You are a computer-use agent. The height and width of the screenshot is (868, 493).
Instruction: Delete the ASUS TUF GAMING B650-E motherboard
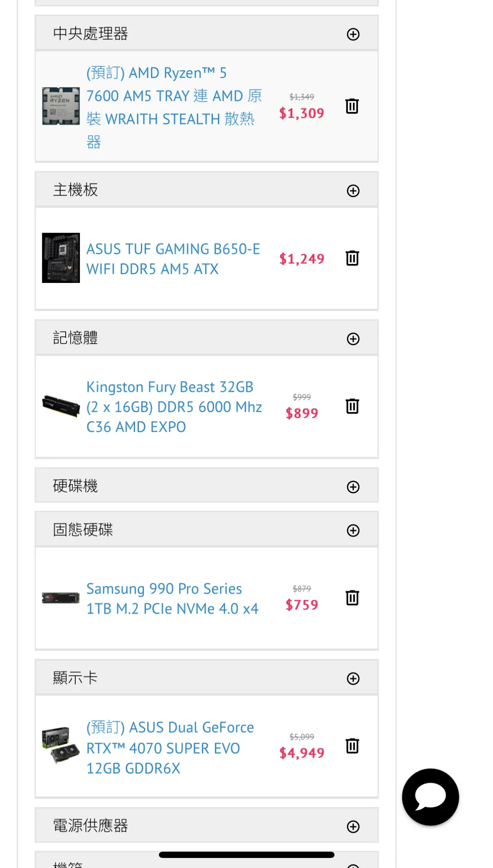click(352, 258)
